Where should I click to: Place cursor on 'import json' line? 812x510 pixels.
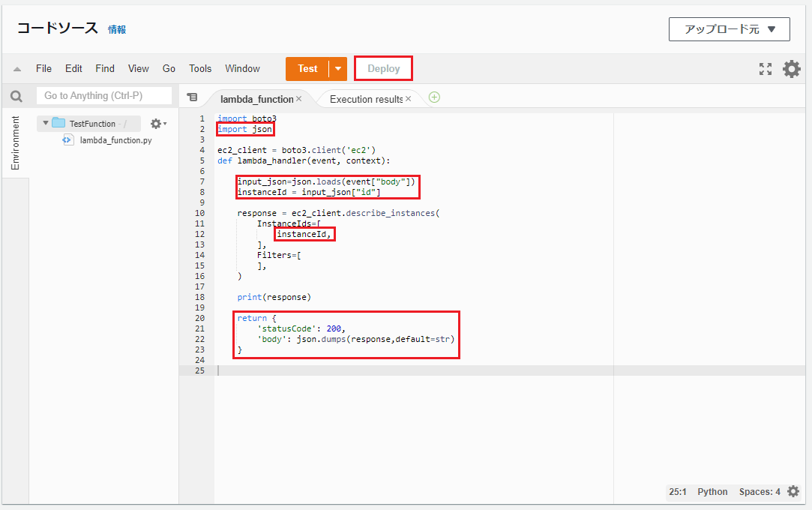244,129
